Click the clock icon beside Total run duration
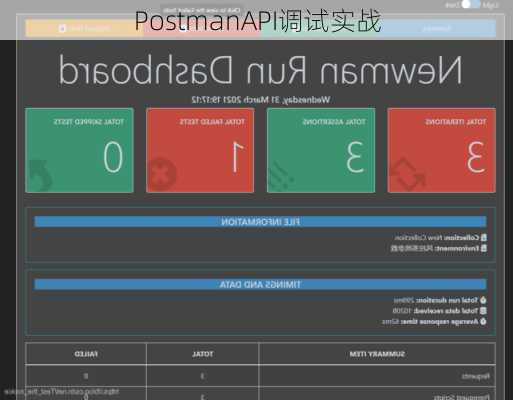Viewport: 513px width, 400px height. [x=483, y=300]
